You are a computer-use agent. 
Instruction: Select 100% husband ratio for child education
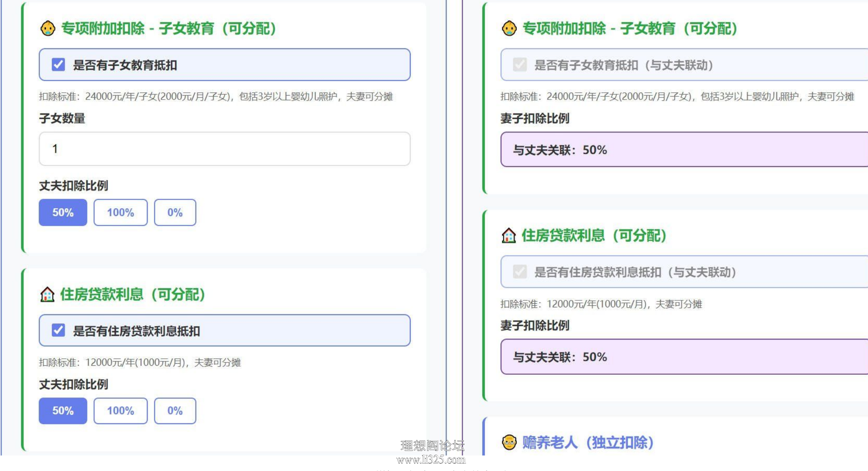pos(120,212)
